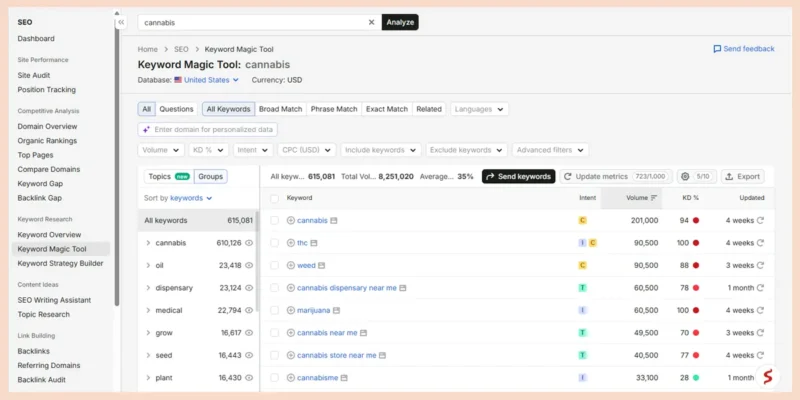Screen dimensions: 800x400
Task: Select all keywords with header checkbox
Action: (274, 198)
